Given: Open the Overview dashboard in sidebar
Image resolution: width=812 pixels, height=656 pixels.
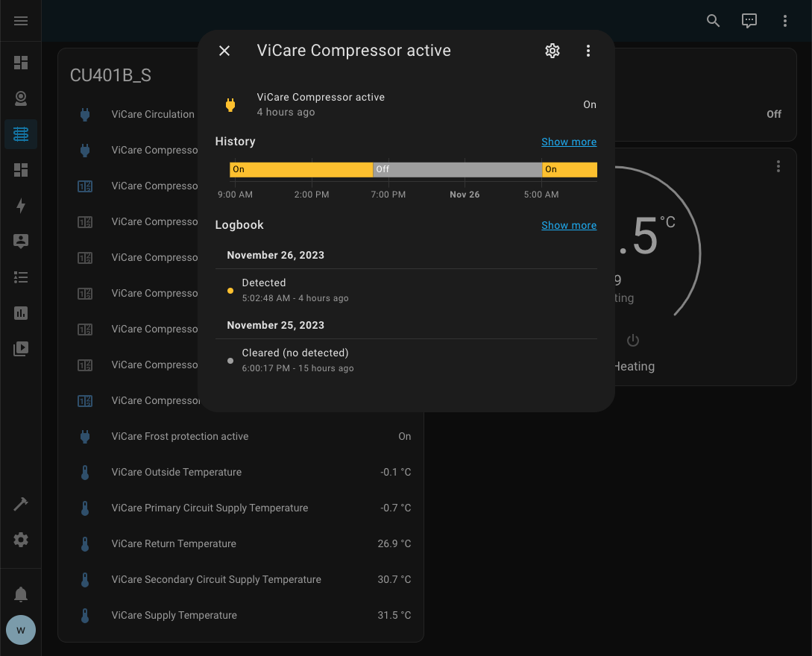Looking at the screenshot, I should coord(21,63).
